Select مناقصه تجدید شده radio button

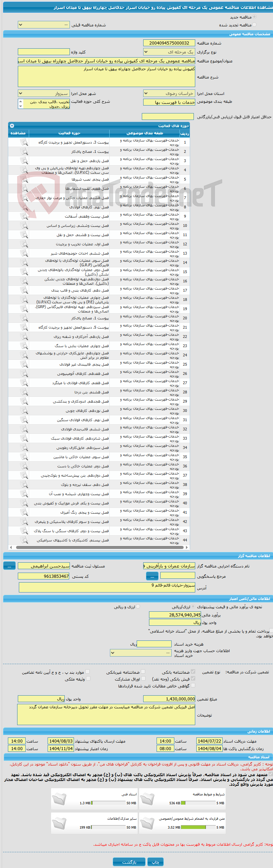click(254, 25)
